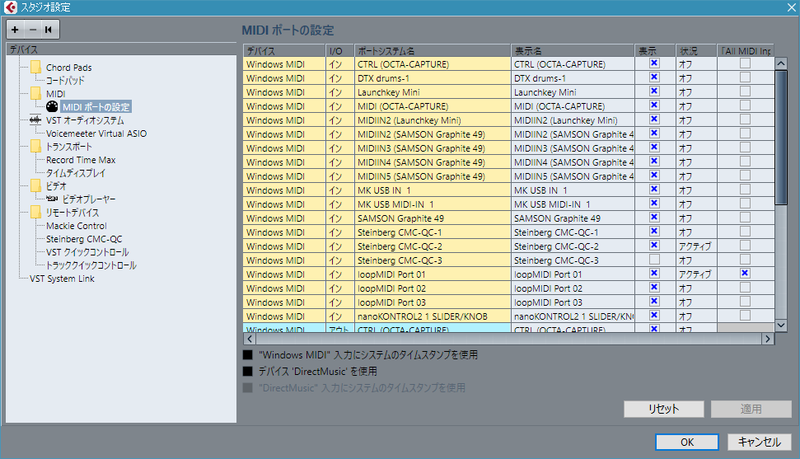Click the plus add device button
800x459 pixels.
point(15,30)
